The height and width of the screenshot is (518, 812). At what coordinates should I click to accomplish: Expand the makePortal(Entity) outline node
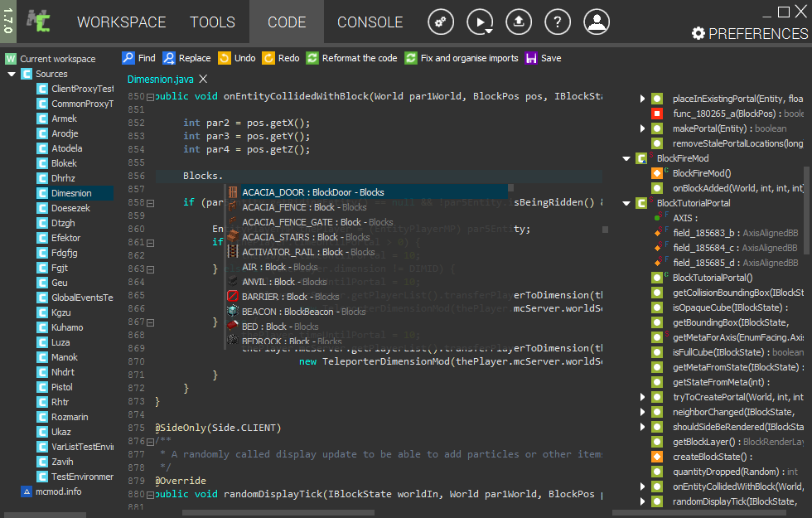[x=642, y=128]
